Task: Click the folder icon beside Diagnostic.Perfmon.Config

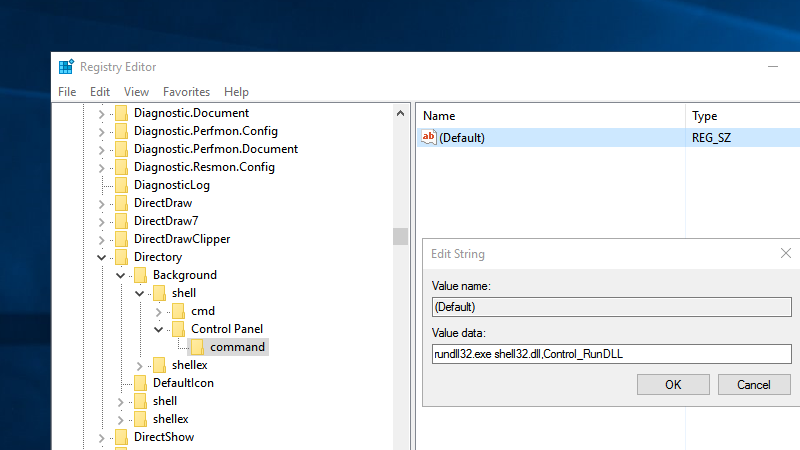Action: point(121,131)
